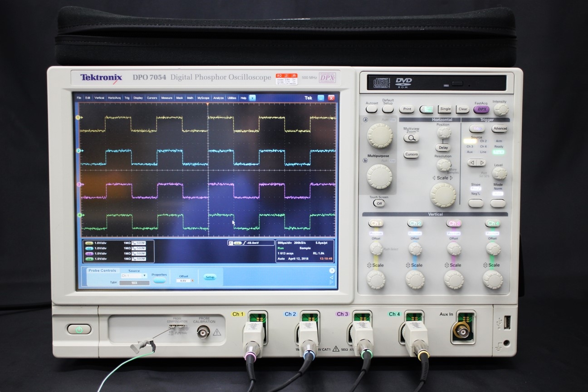Open the MyScope menu
Viewport: 588px width, 392px height.
click(203, 98)
